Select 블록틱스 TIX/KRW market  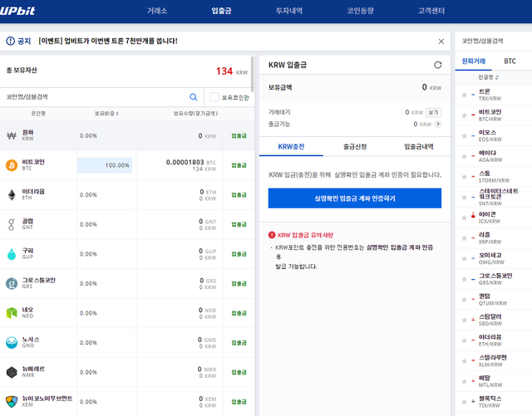(490, 402)
